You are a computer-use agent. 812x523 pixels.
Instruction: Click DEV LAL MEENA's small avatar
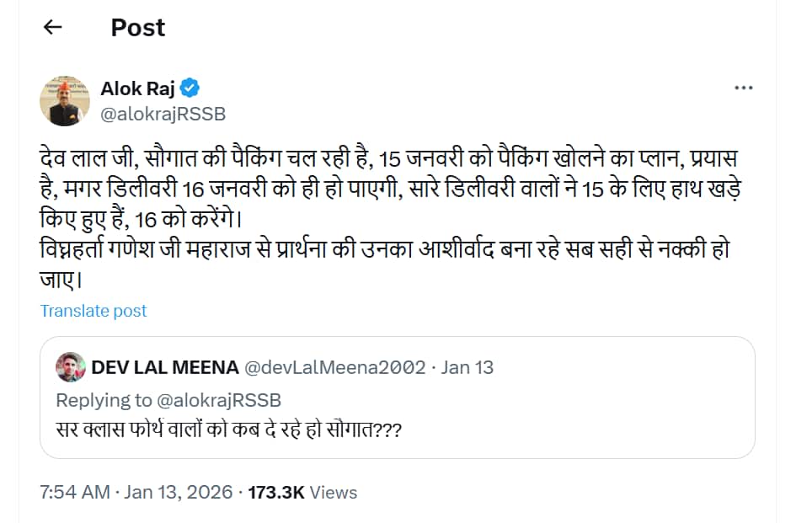click(x=69, y=367)
